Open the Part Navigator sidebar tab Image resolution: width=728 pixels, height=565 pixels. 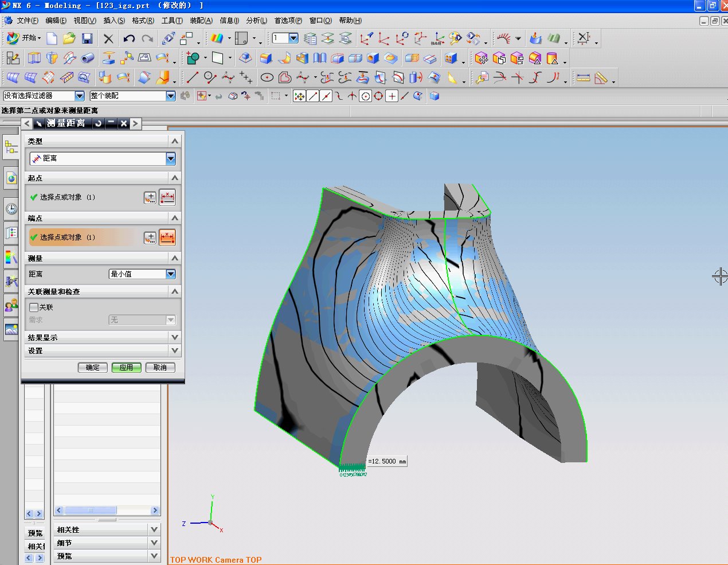point(11,147)
